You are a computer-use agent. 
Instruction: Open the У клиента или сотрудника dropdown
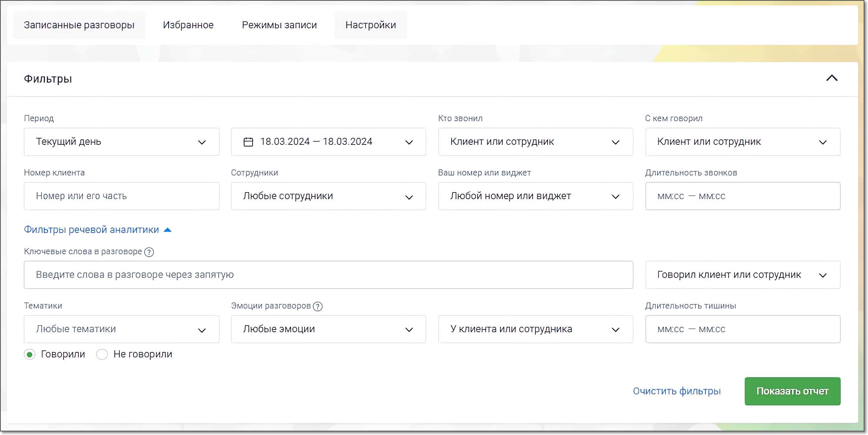[535, 329]
